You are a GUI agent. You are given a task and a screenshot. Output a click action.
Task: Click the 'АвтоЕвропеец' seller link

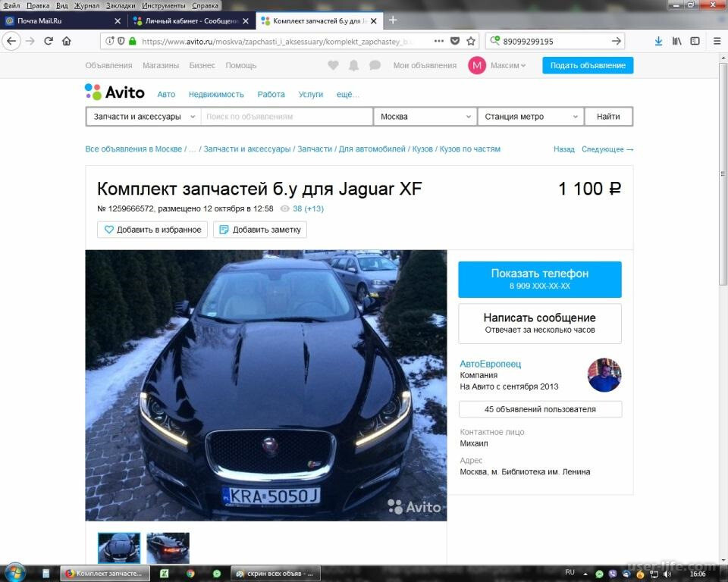490,364
